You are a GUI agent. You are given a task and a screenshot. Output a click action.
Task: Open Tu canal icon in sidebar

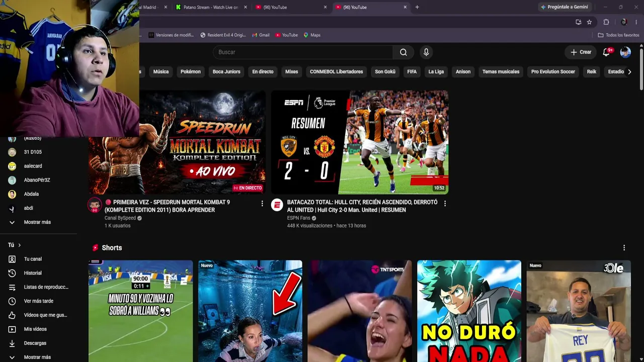12,259
